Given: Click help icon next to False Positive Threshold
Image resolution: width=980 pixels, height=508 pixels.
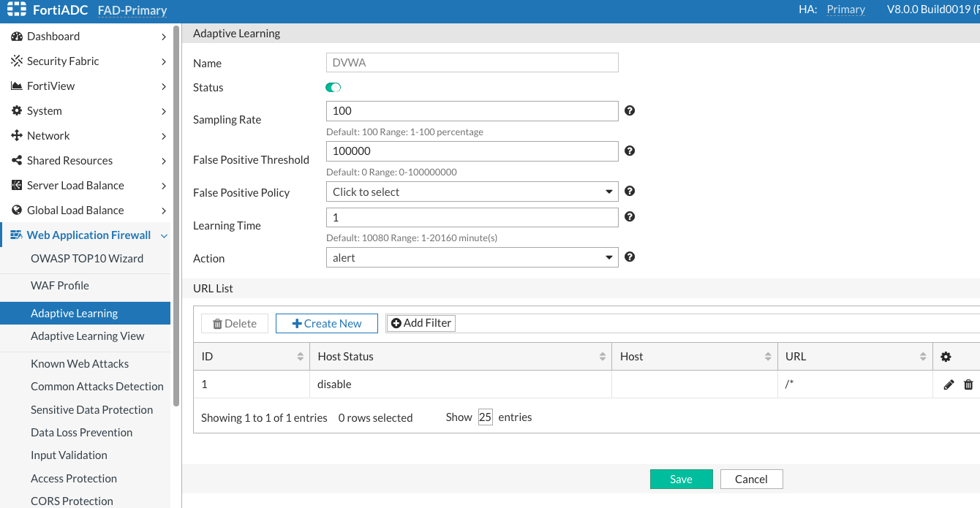Looking at the screenshot, I should [x=630, y=151].
